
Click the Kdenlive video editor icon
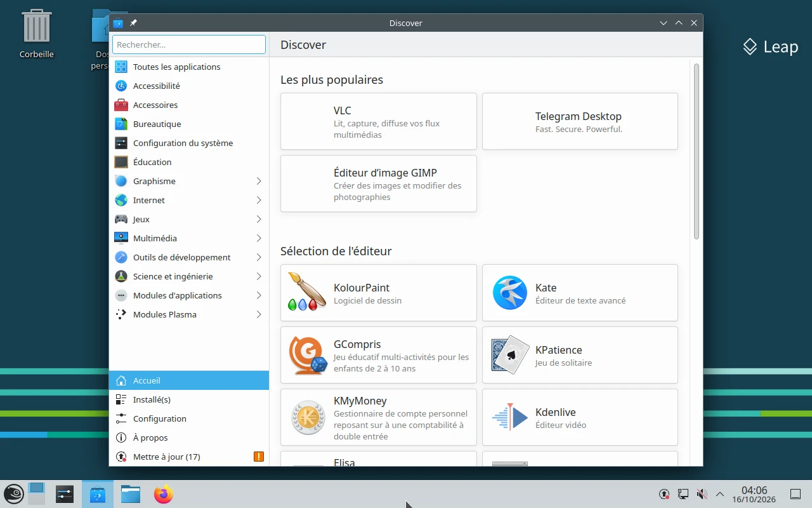point(509,417)
